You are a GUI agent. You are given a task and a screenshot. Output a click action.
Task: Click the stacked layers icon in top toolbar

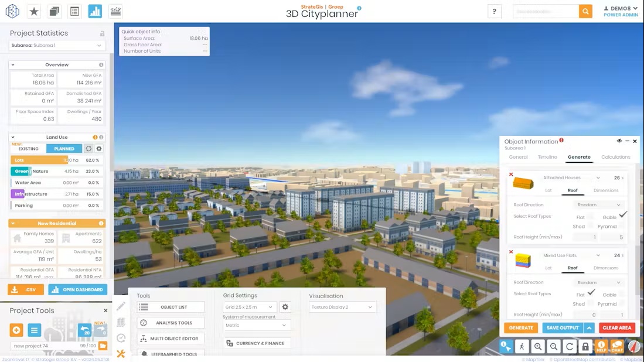[x=54, y=11]
